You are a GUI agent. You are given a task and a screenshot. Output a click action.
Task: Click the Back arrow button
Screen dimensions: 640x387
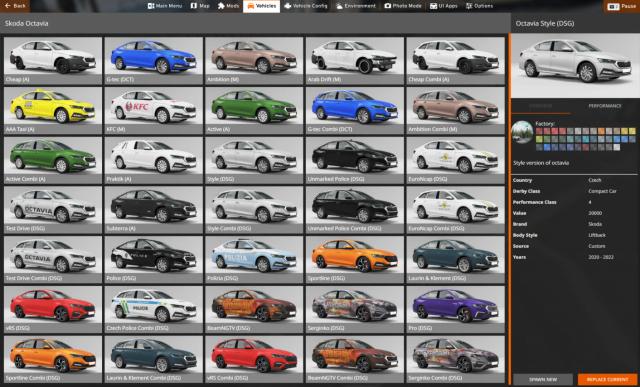tap(15, 6)
